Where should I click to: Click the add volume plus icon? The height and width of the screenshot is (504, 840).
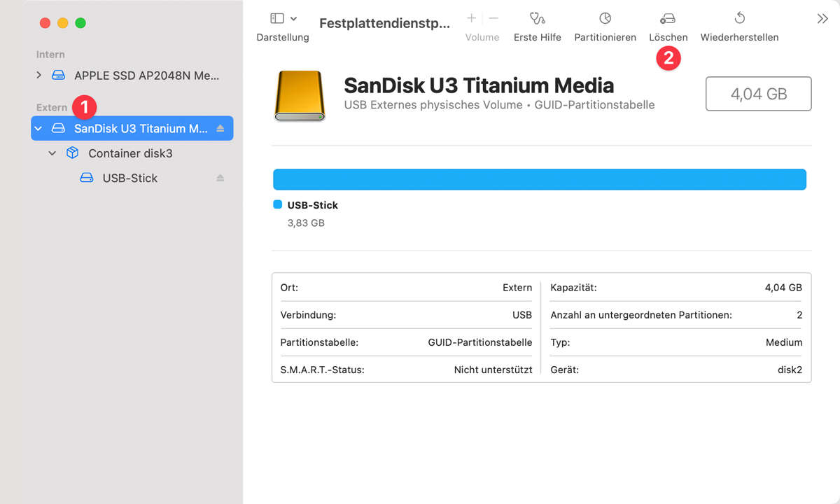click(471, 19)
